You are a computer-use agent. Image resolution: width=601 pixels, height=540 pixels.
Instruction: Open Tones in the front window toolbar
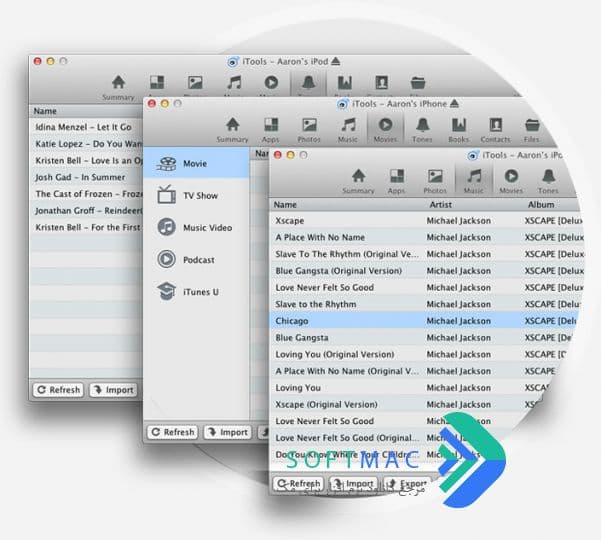548,182
